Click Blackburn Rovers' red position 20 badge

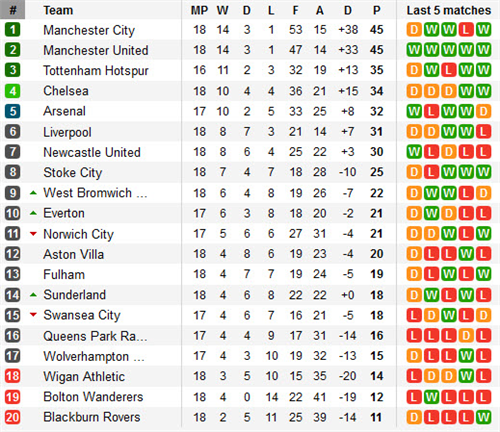pos(12,417)
